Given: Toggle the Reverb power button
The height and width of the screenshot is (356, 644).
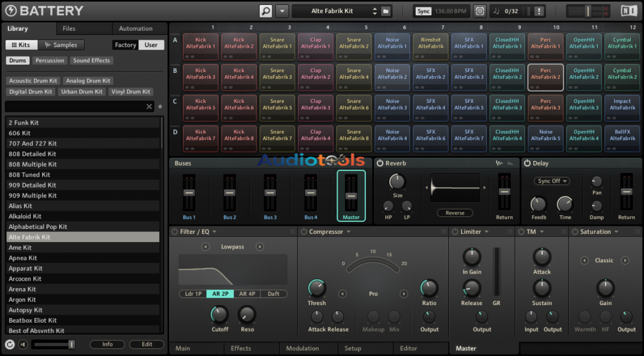Looking at the screenshot, I should point(380,163).
